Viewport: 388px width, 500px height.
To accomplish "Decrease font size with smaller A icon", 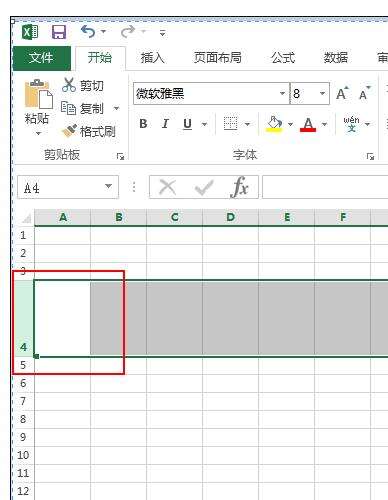I will [365, 93].
